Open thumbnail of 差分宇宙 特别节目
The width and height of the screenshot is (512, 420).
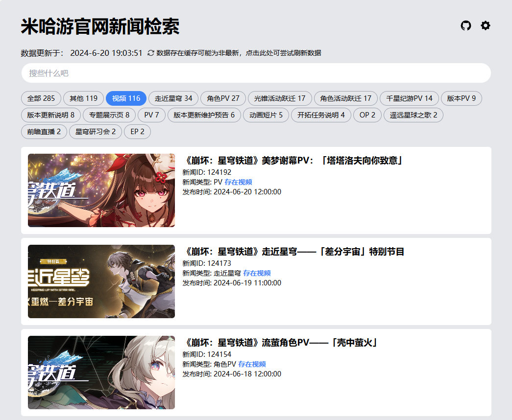coord(101,281)
